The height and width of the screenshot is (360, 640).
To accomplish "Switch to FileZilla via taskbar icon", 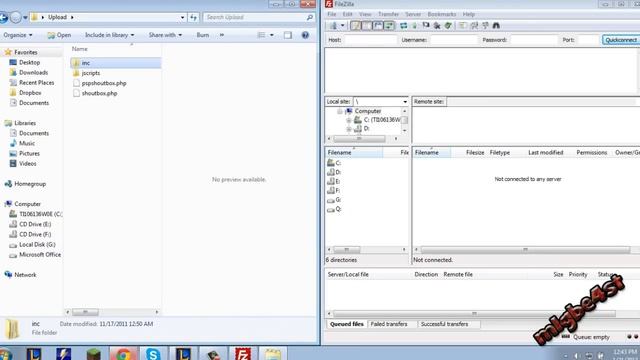I will (242, 354).
